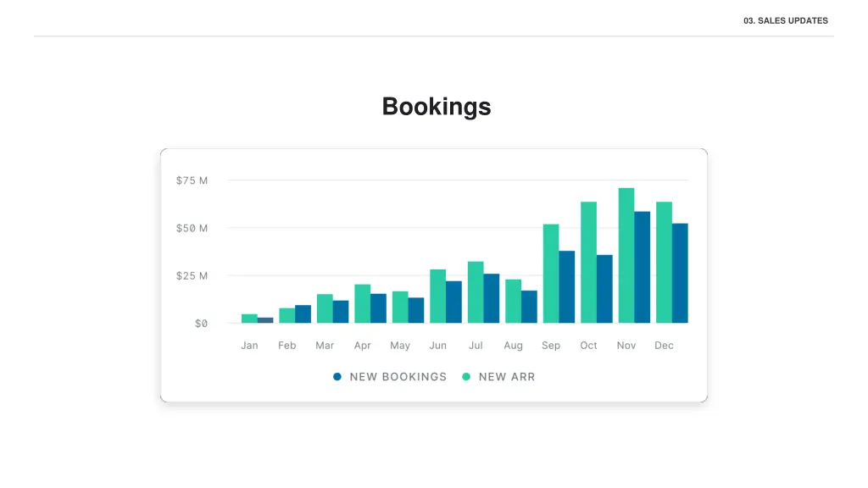Select the Bookings slide title
The height and width of the screenshot is (488, 868).
click(x=436, y=107)
